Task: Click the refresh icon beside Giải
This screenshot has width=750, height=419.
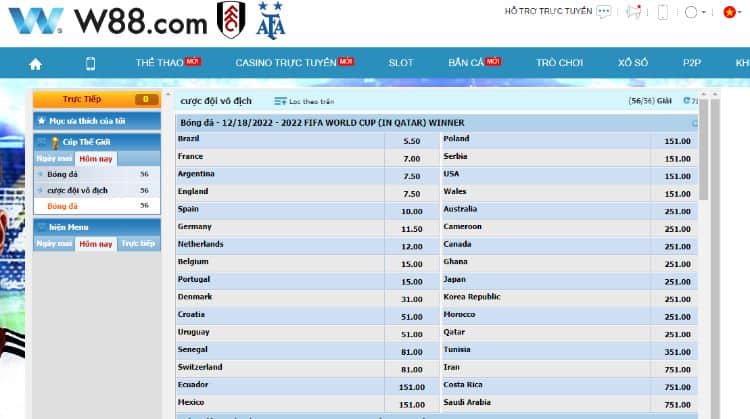Action: pyautogui.click(x=687, y=100)
